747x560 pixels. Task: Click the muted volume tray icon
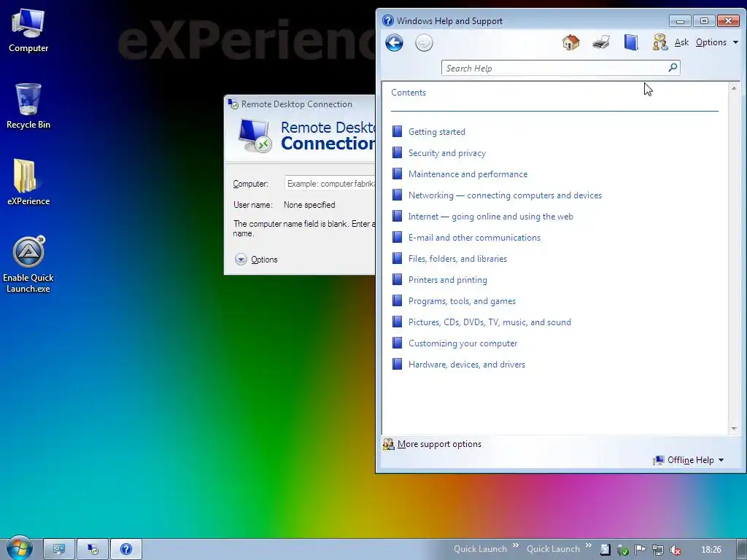(675, 550)
